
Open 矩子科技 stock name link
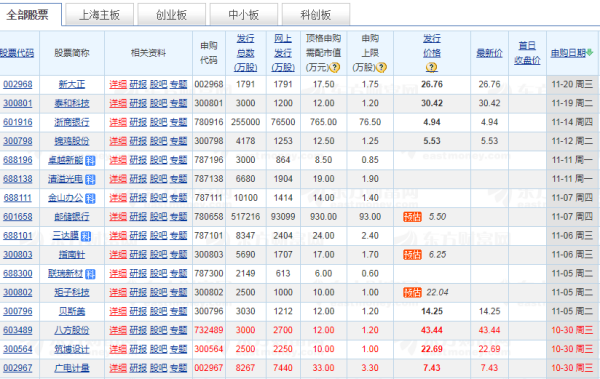tap(72, 293)
